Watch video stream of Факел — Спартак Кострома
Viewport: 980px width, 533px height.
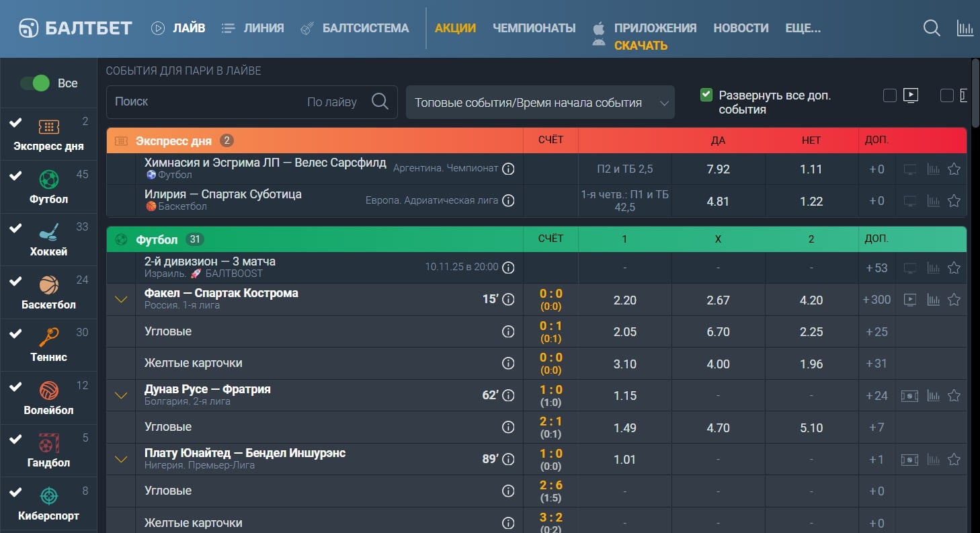[910, 300]
